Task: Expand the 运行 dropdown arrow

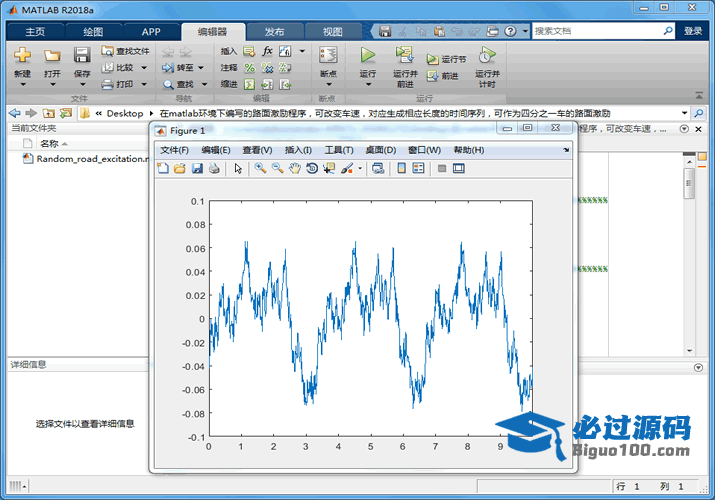Action: (x=368, y=84)
